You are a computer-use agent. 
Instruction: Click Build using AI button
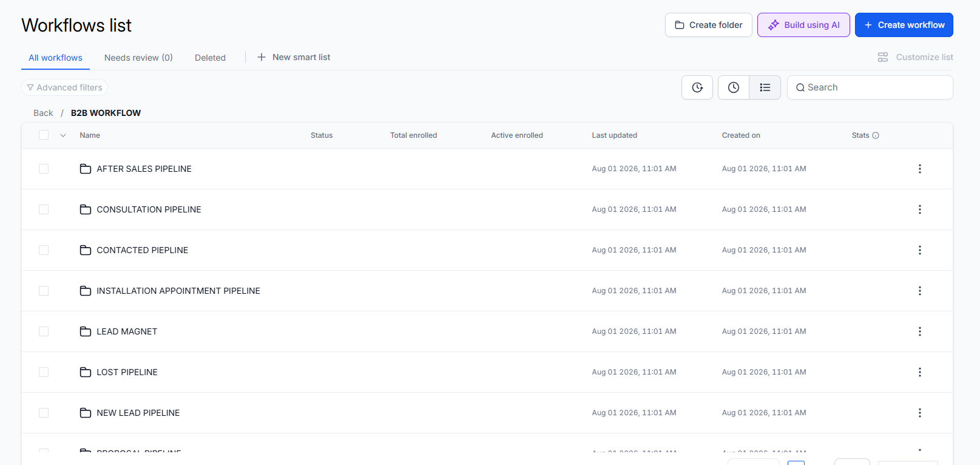coord(803,25)
